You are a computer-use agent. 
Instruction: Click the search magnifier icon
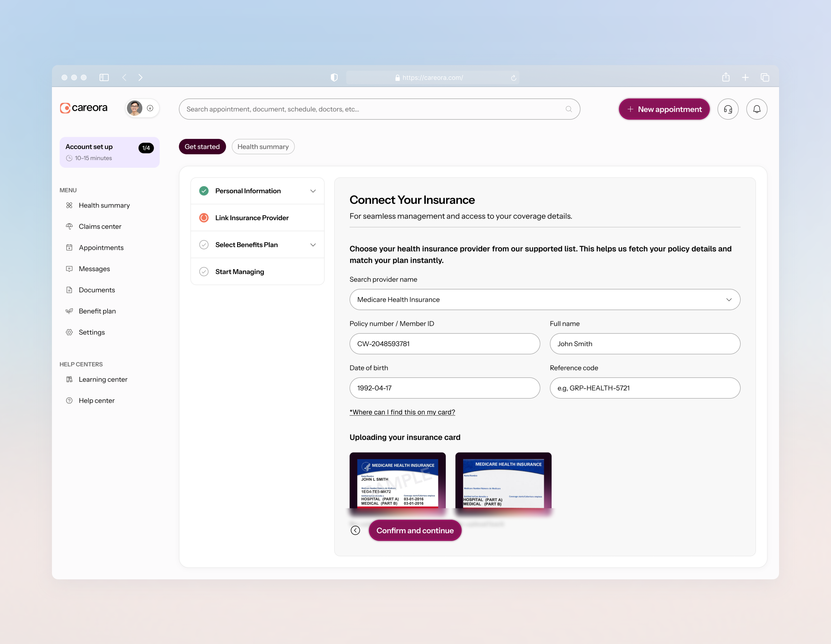(569, 109)
